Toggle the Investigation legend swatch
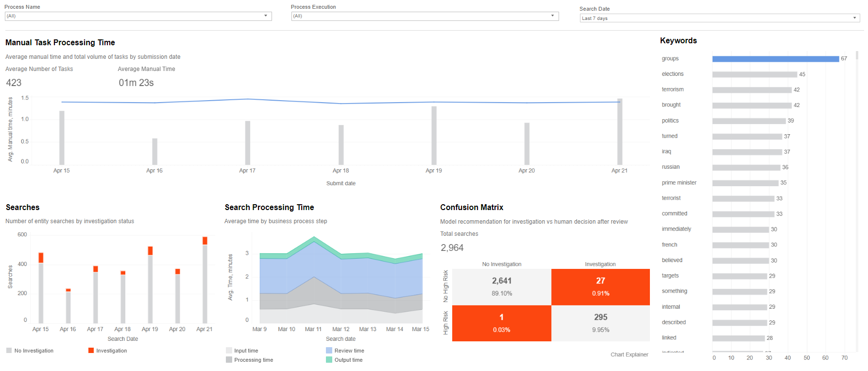The width and height of the screenshot is (868, 371). 91,351
